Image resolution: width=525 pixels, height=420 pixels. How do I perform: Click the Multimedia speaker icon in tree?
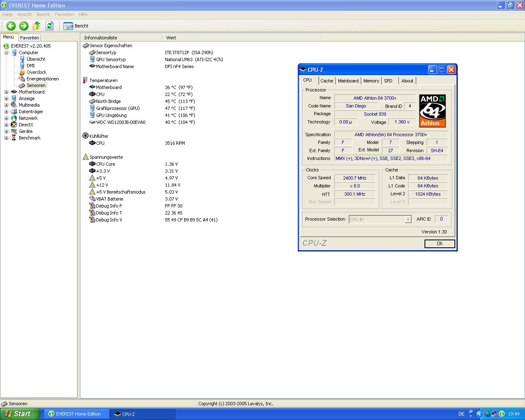[14, 105]
